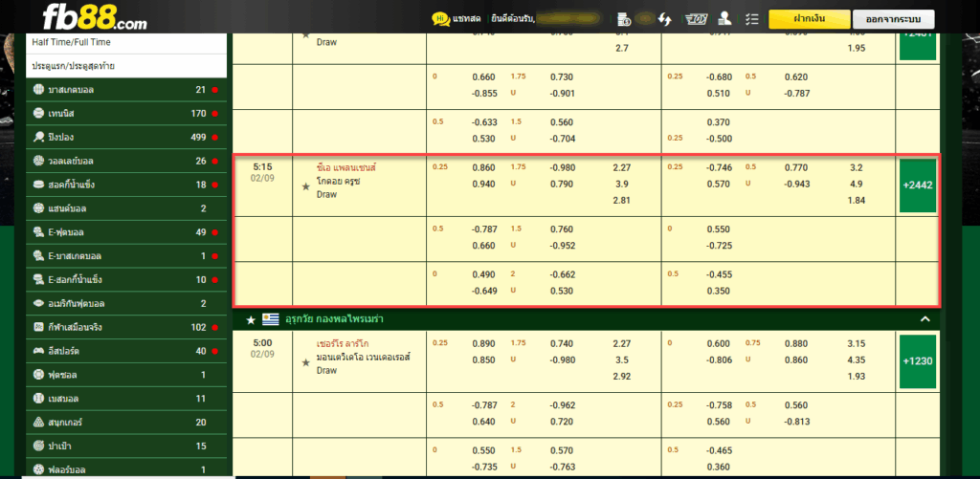Select the handball (แฮนด์บอล) icon

pos(38,208)
